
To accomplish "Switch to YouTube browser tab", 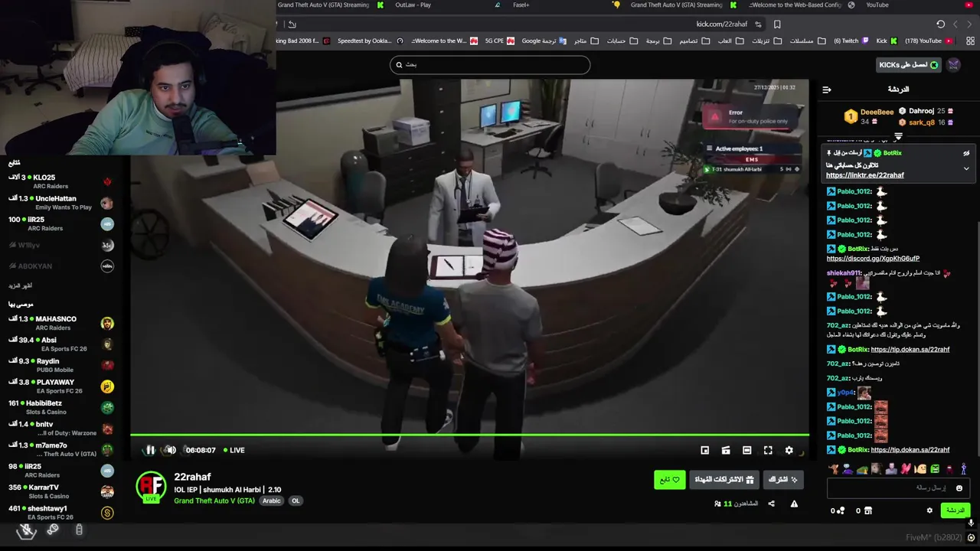I will click(877, 5).
